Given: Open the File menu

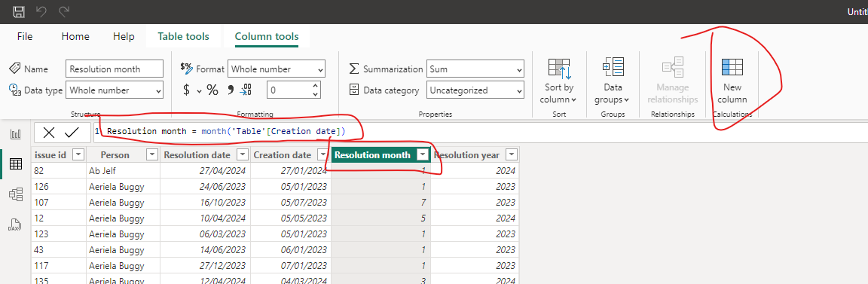Looking at the screenshot, I should click(25, 37).
